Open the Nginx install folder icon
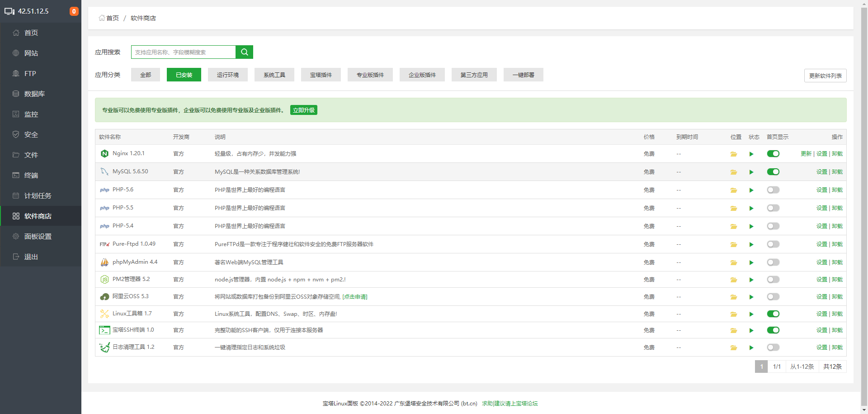 pyautogui.click(x=733, y=154)
